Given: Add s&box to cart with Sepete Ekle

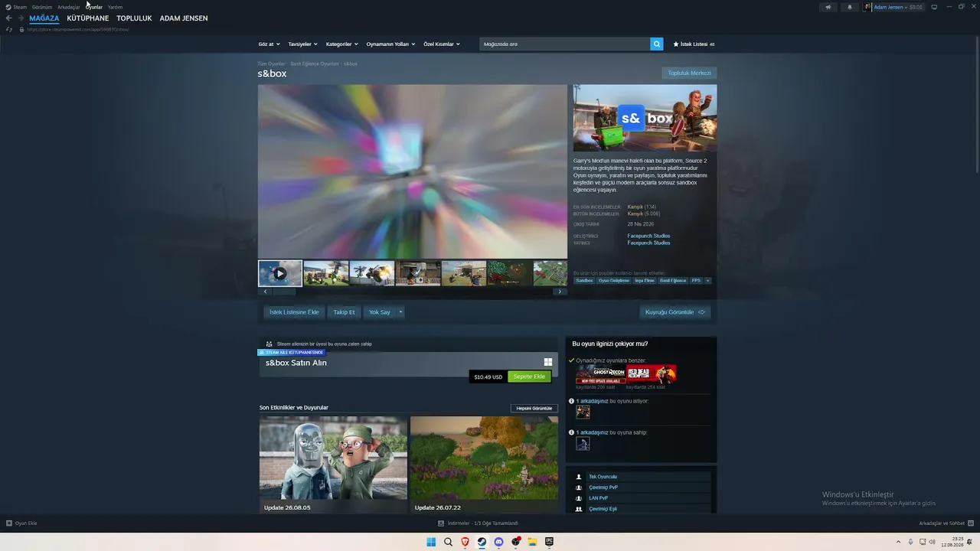Looking at the screenshot, I should click(529, 377).
